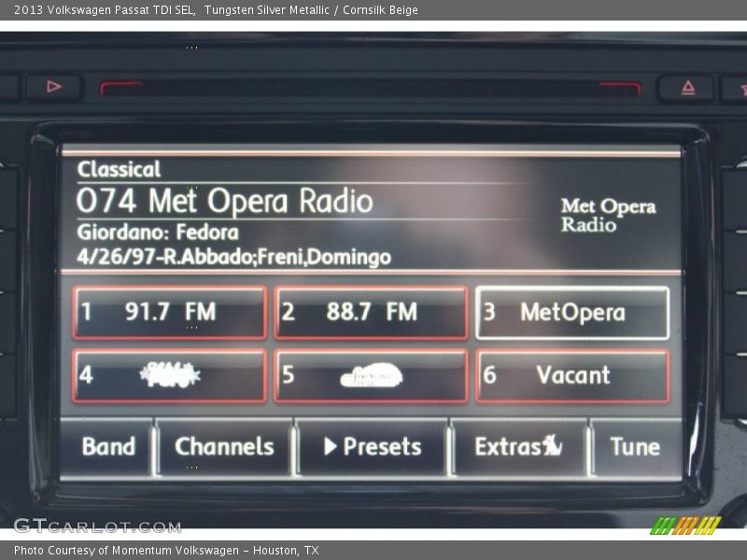Tap the Tune button
Image resolution: width=747 pixels, height=560 pixels.
(x=635, y=447)
